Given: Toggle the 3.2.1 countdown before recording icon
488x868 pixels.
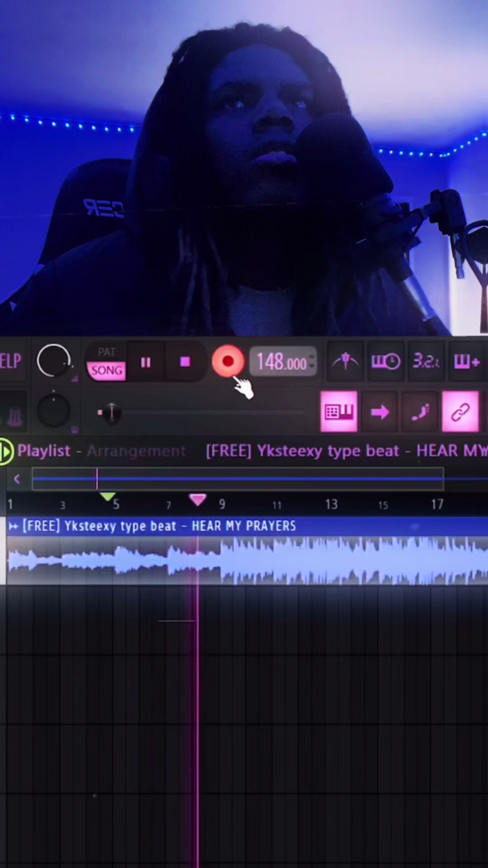Looking at the screenshot, I should 425,361.
